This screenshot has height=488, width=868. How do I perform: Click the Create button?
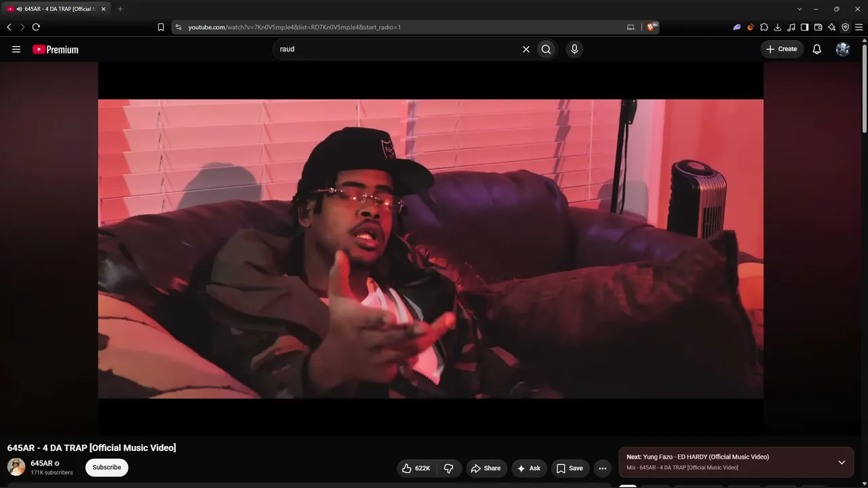(x=782, y=49)
